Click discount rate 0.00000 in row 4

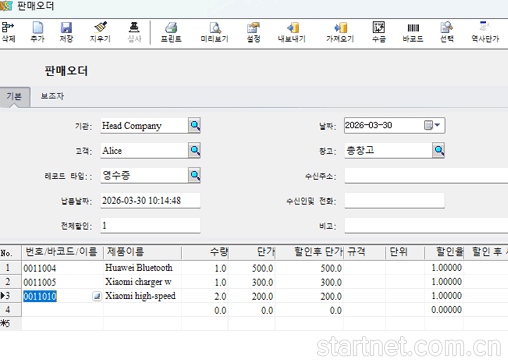click(x=444, y=310)
